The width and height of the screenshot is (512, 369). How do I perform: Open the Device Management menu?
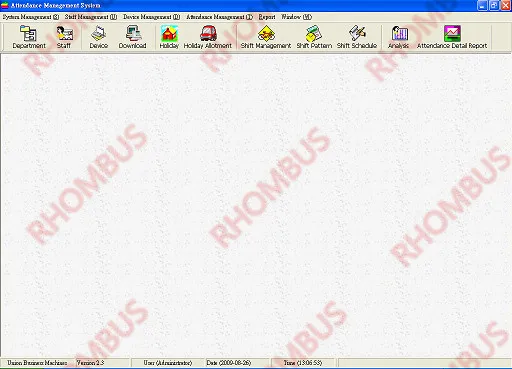(x=151, y=17)
